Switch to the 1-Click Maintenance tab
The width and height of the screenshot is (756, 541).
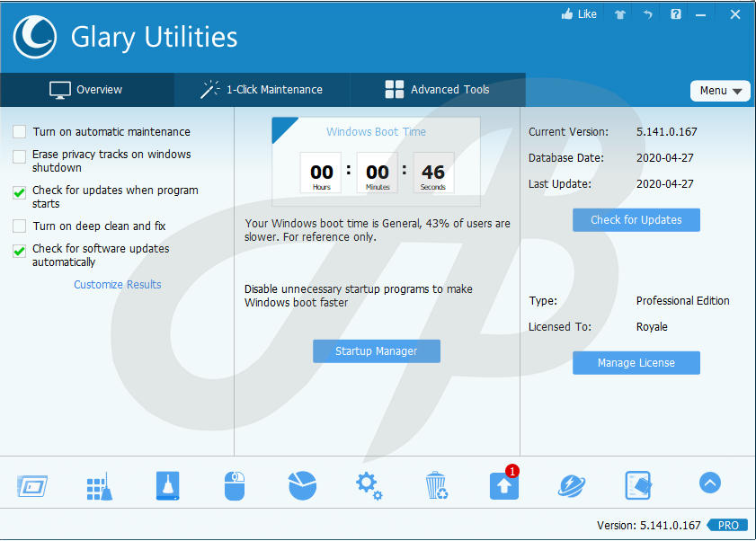click(x=262, y=90)
